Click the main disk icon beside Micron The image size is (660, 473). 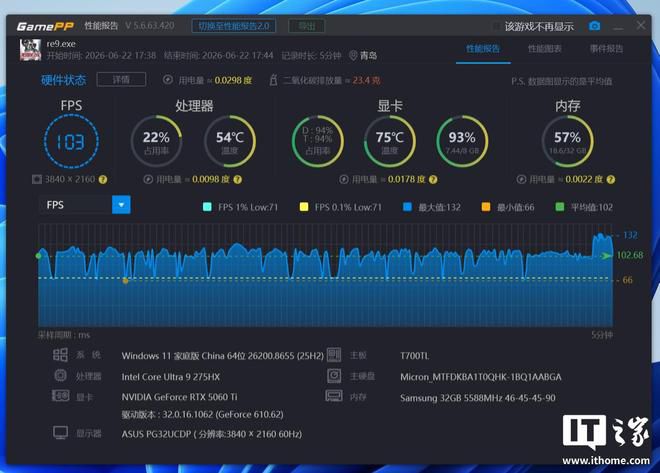click(334, 375)
